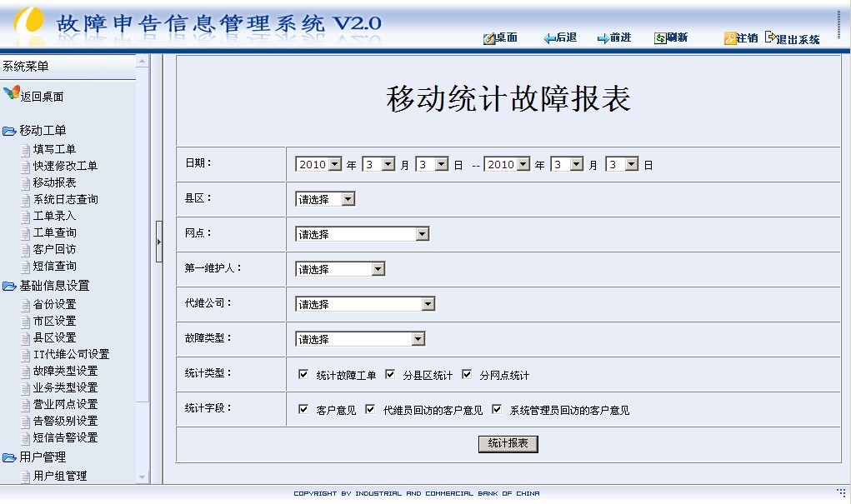Viewport: 851px width, 504px height.
Task: Click the sidebar vertical scrollbar down arrow
Action: click(142, 477)
